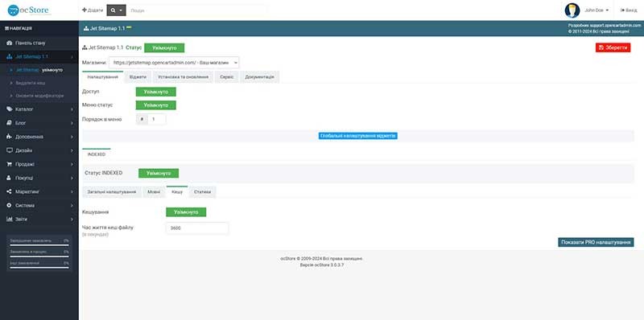Open the Додати plus menu
Viewport: 644px width, 320px height.
[x=93, y=10]
